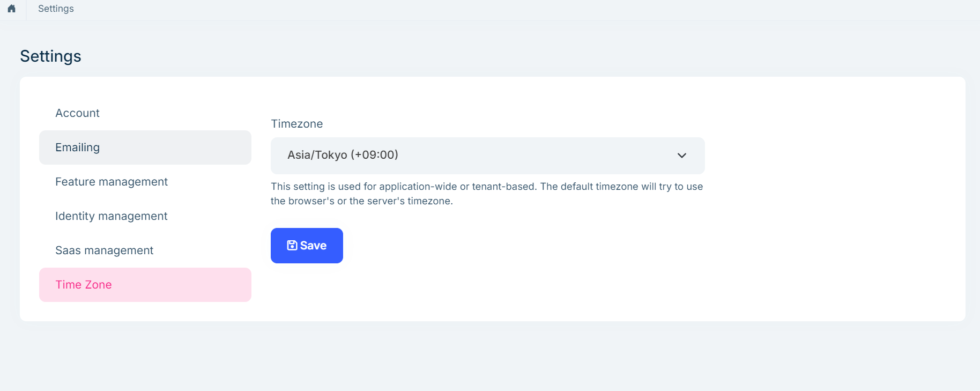Expand the Timezone dropdown chevron arrow
The width and height of the screenshot is (980, 391).
681,156
